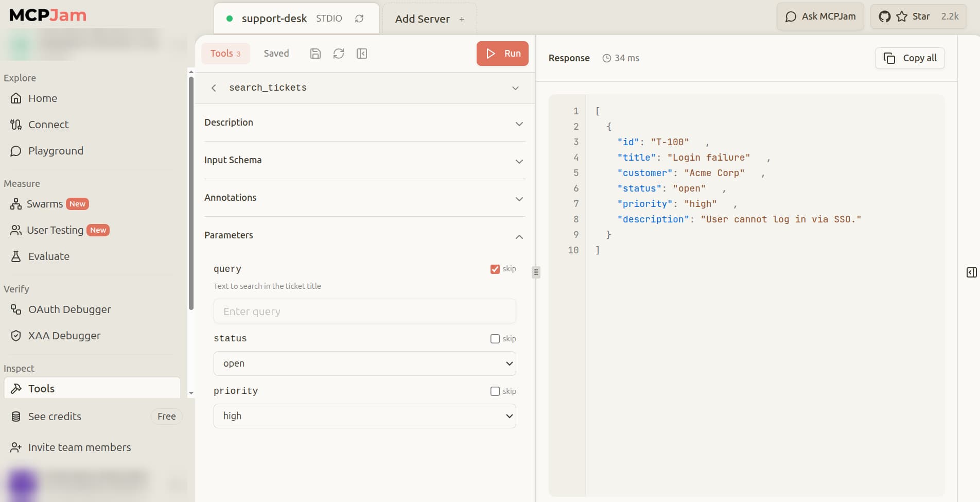Open the XAA Debugger
980x502 pixels.
point(93,336)
